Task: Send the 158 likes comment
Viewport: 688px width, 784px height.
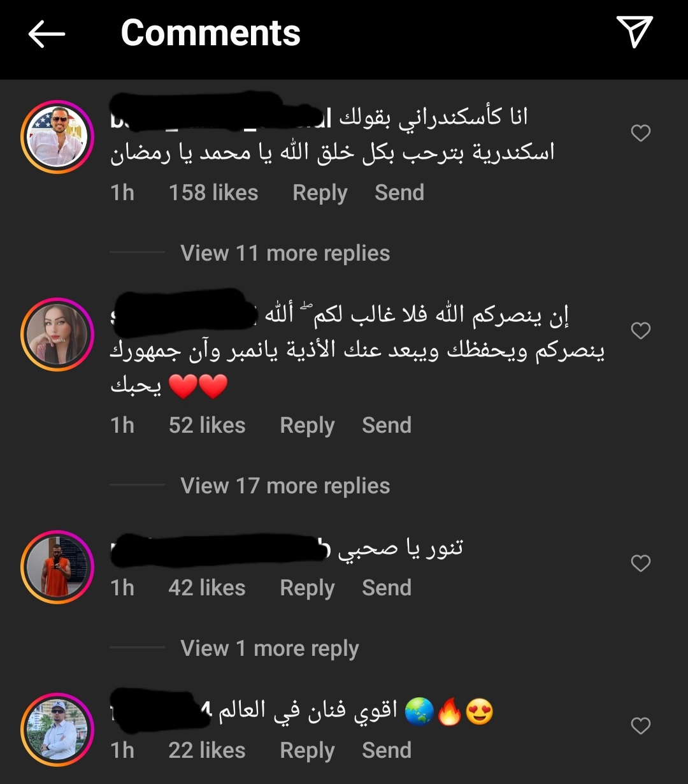Action: click(399, 192)
